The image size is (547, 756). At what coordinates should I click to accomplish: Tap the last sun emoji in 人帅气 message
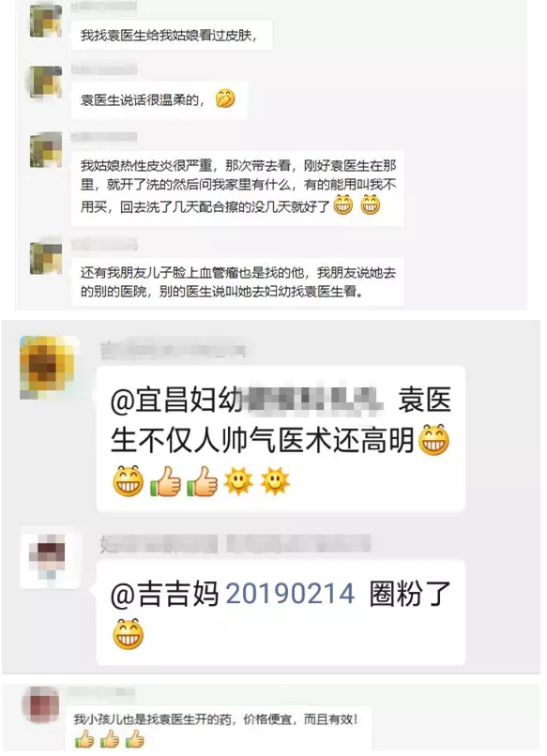click(275, 481)
